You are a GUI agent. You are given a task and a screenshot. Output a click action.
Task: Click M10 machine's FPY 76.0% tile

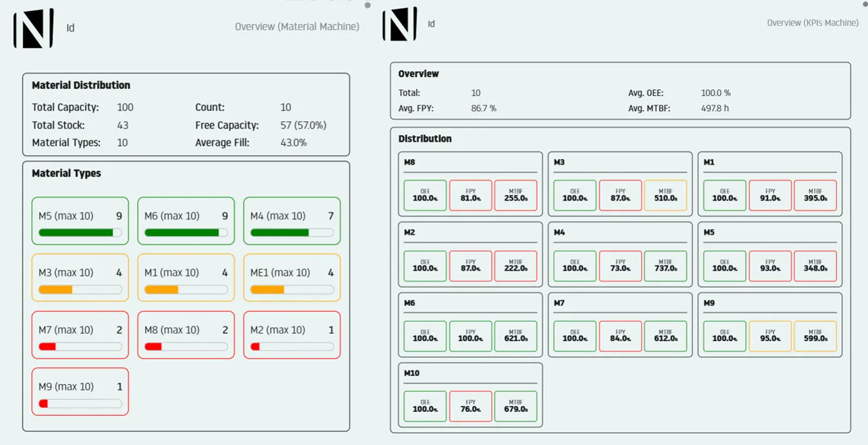coord(470,406)
